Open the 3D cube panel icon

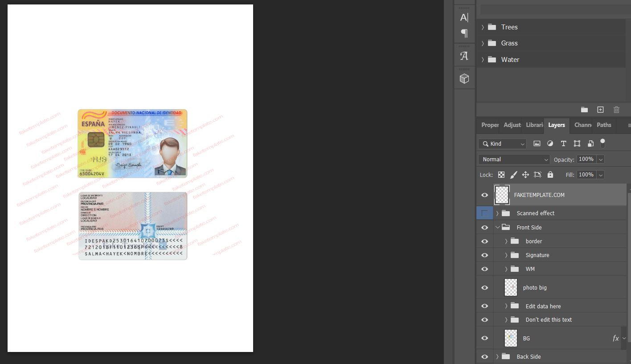click(464, 79)
